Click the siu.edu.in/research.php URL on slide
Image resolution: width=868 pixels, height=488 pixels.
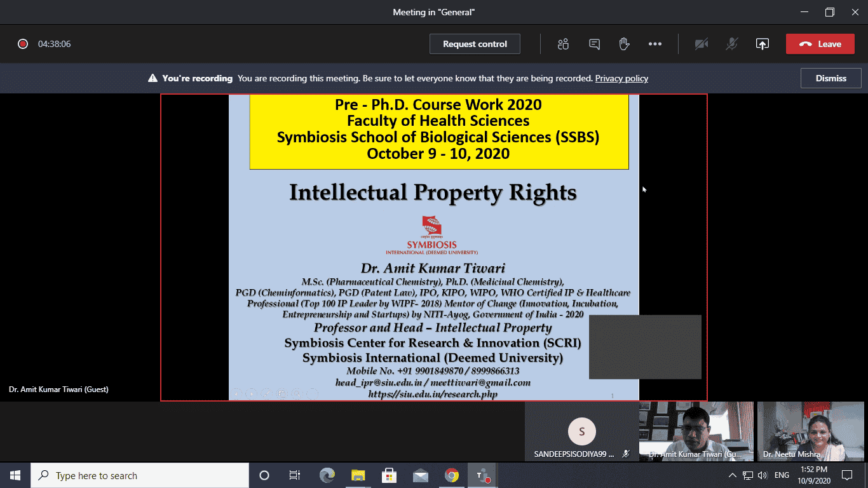(x=433, y=394)
